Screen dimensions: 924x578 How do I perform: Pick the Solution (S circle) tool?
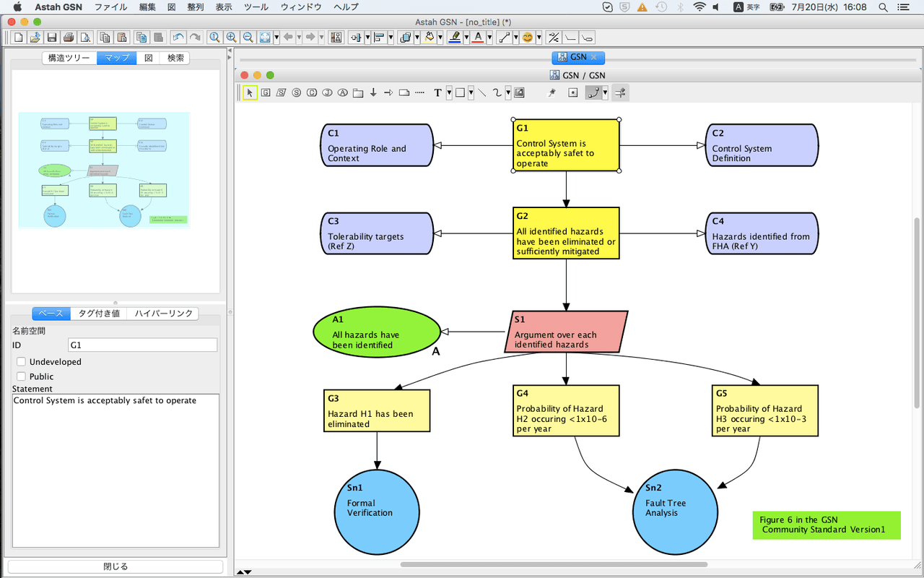pos(296,92)
